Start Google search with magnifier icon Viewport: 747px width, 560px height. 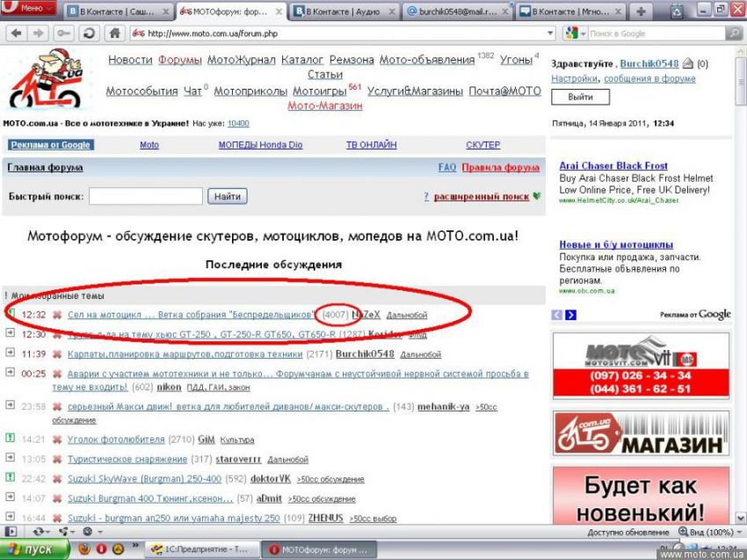pos(734,33)
